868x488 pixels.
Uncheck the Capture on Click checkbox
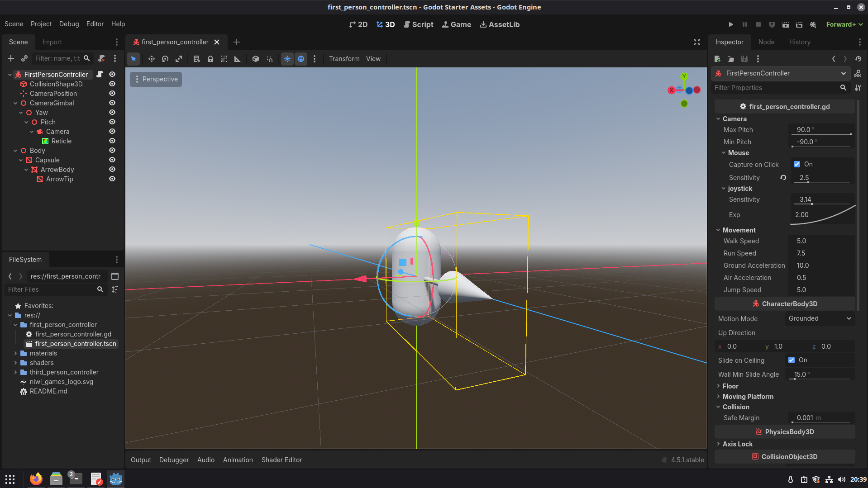(x=797, y=164)
